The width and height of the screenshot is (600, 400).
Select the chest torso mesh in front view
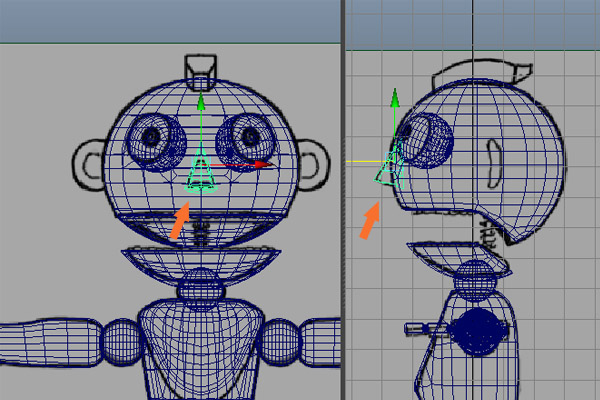click(x=201, y=350)
